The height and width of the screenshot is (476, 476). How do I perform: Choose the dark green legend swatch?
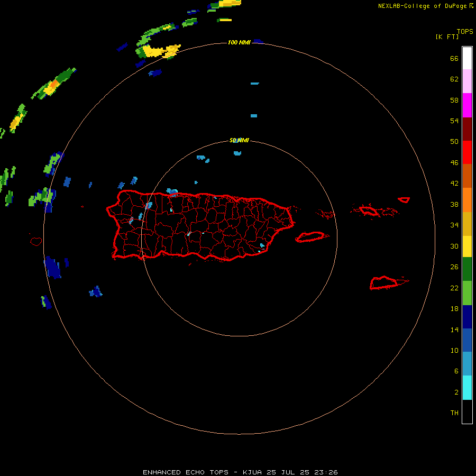(467, 269)
